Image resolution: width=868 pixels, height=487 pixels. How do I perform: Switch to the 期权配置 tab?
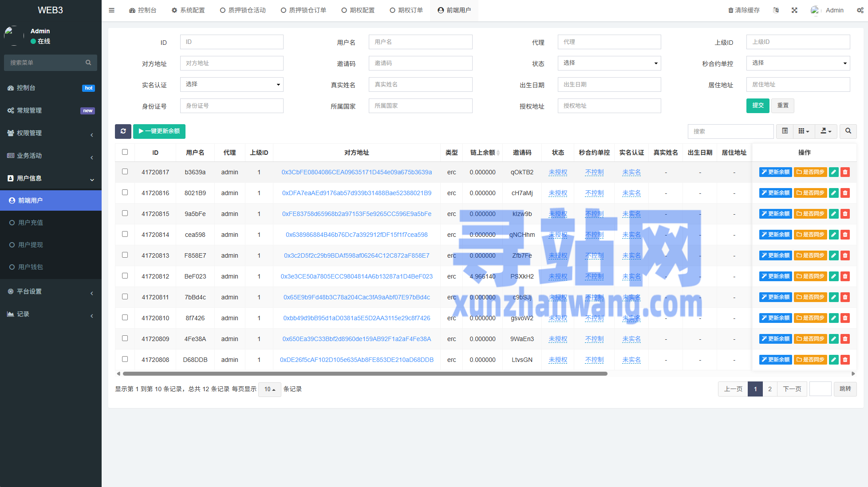tap(358, 10)
